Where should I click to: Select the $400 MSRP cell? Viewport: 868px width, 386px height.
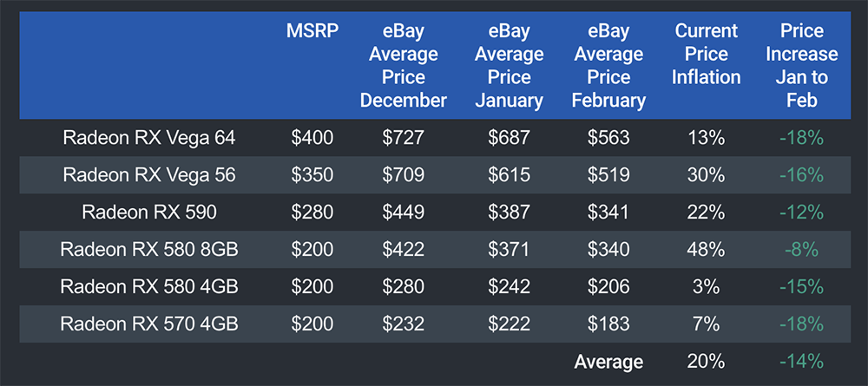tap(312, 138)
